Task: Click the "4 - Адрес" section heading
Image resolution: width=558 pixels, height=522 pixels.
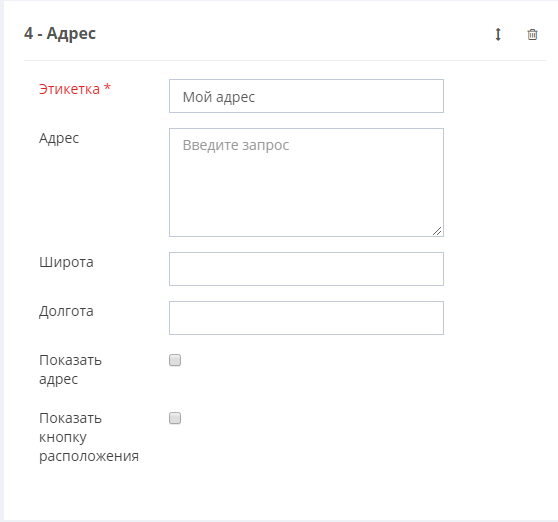Action: click(x=60, y=34)
